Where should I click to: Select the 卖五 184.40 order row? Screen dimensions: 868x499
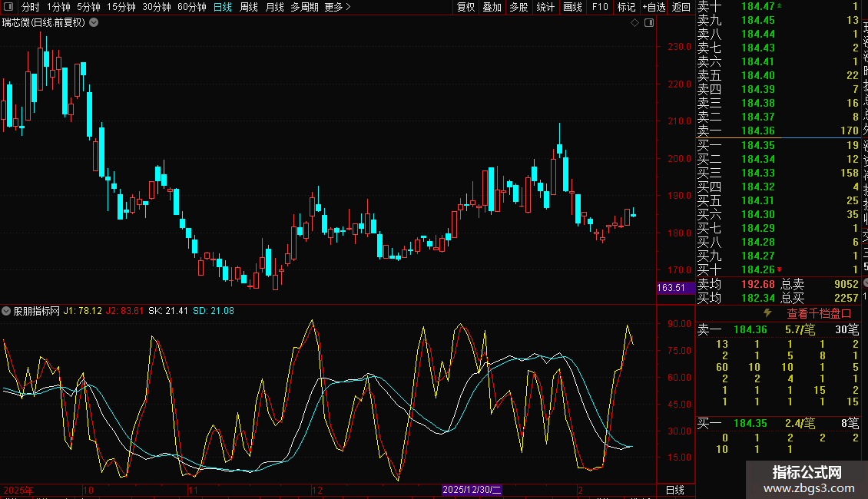(778, 75)
